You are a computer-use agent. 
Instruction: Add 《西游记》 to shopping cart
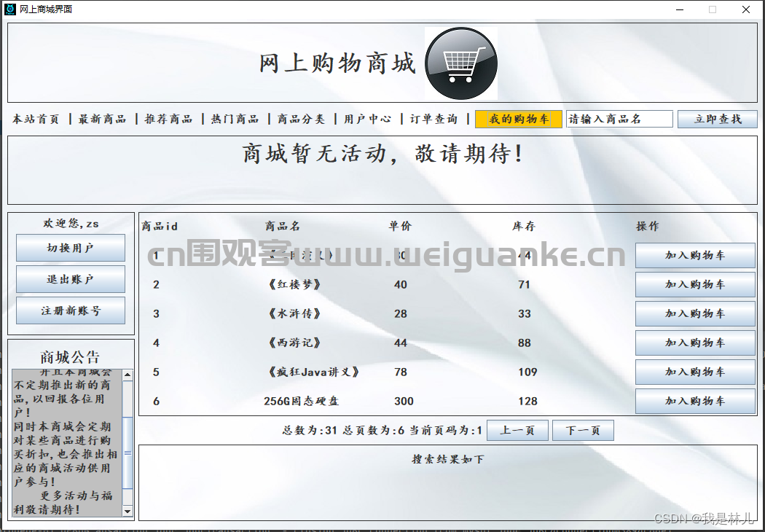click(x=695, y=343)
